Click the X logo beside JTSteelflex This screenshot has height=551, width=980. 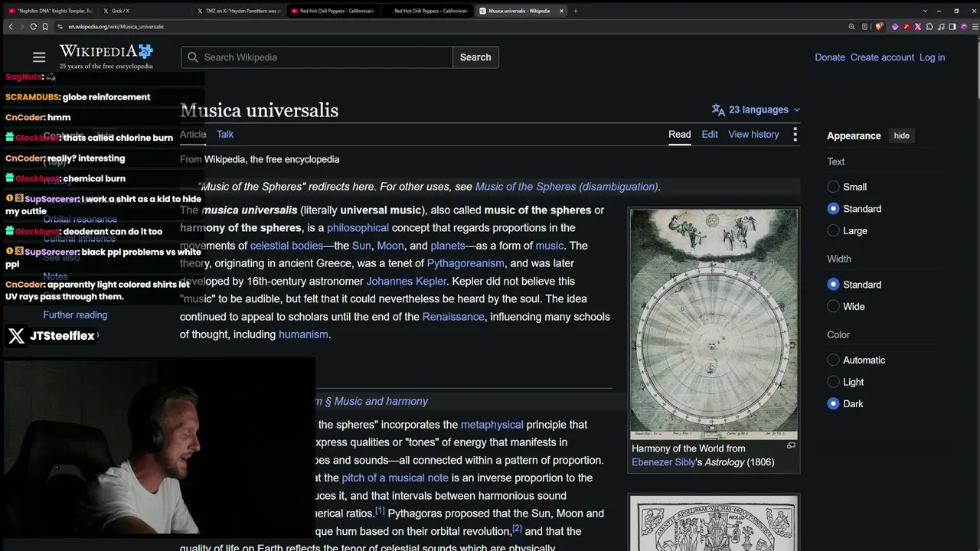pyautogui.click(x=16, y=335)
